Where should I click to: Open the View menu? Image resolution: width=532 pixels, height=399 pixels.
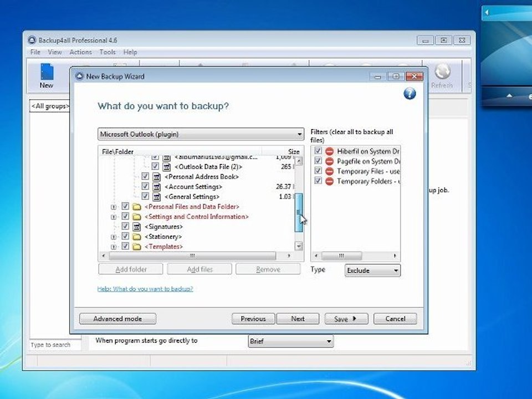55,52
